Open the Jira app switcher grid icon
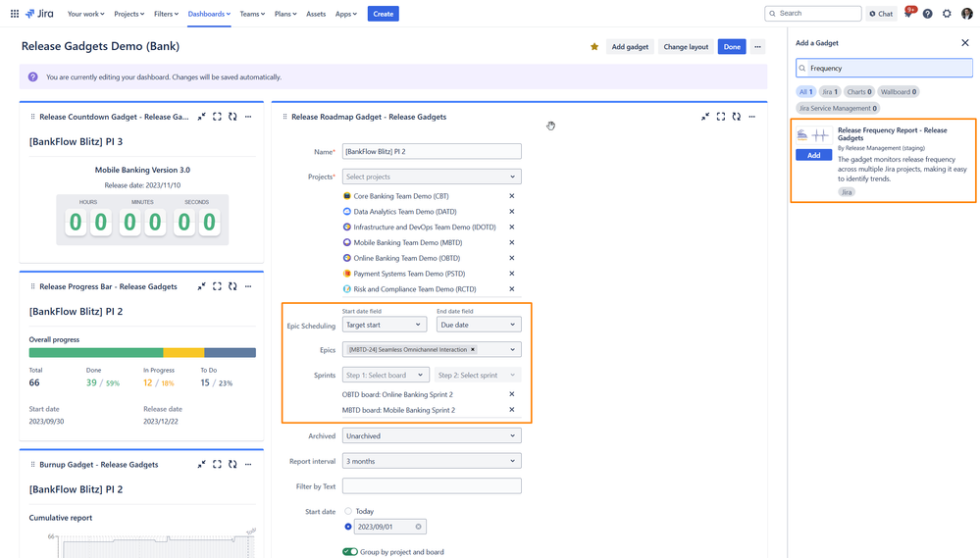 [15, 14]
